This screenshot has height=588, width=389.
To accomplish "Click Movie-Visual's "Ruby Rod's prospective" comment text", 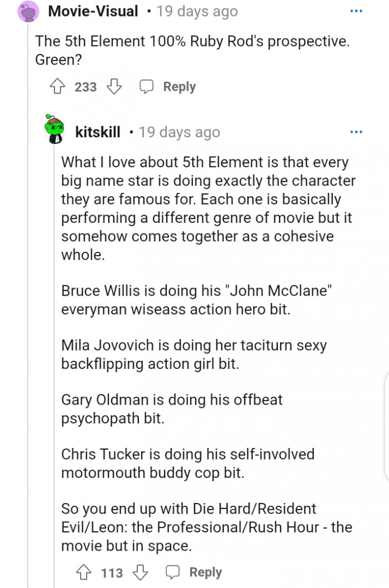I will (192, 50).
